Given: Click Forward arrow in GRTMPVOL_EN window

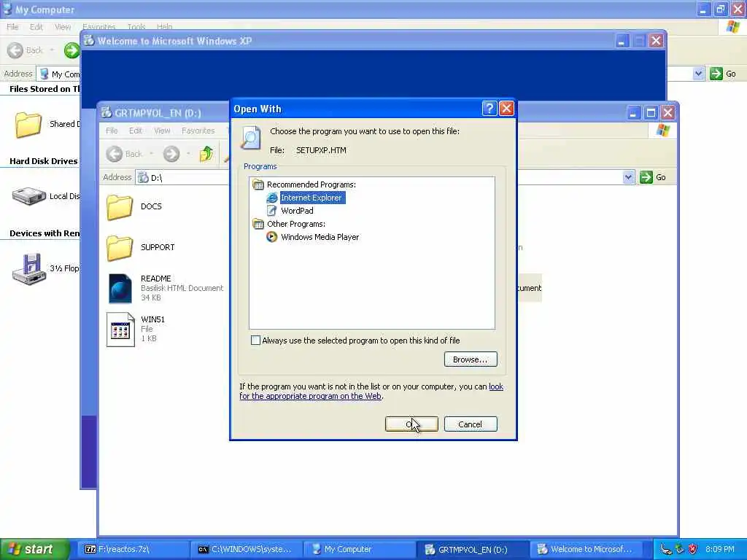Looking at the screenshot, I should [x=171, y=154].
